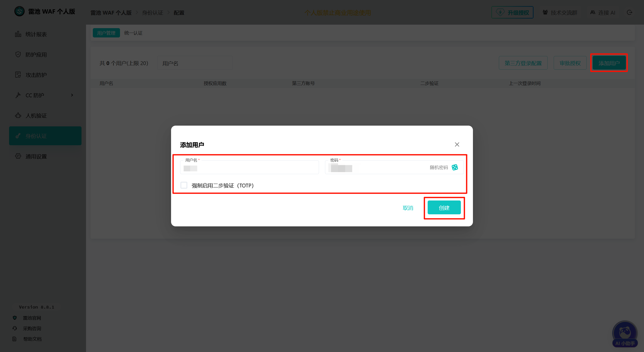
Task: Click the logout icon in header
Action: 629,12
